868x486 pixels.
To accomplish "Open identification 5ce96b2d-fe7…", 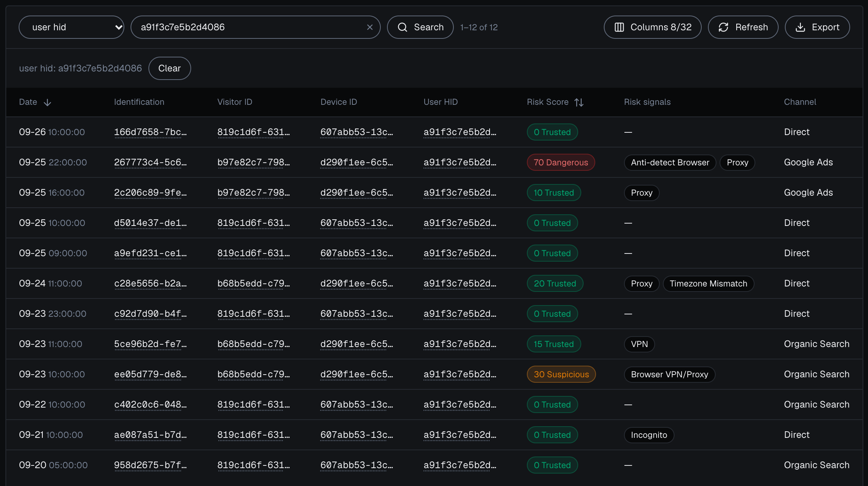I will pos(150,344).
